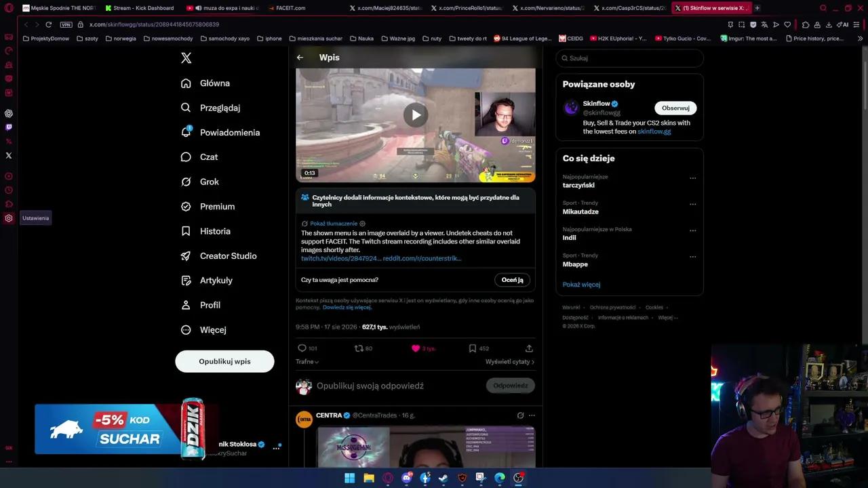Follow Skinflow with Obserwuj button

point(675,108)
